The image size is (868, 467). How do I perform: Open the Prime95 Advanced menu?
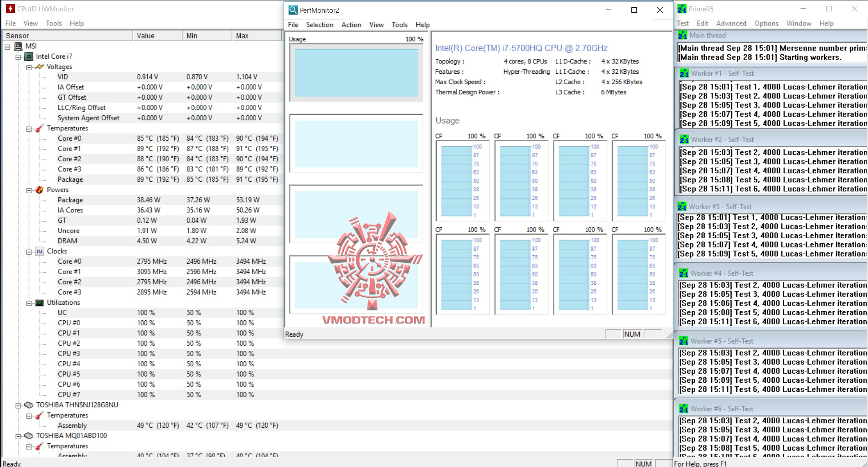(731, 23)
